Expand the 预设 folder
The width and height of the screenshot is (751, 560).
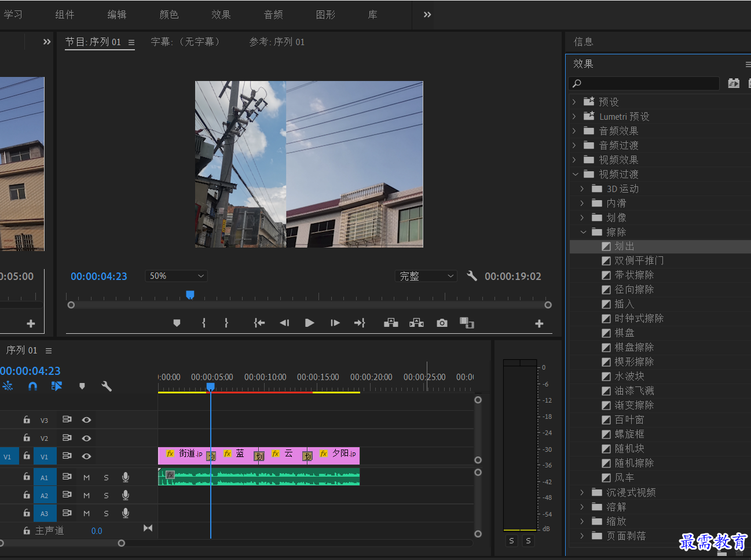[x=574, y=102]
